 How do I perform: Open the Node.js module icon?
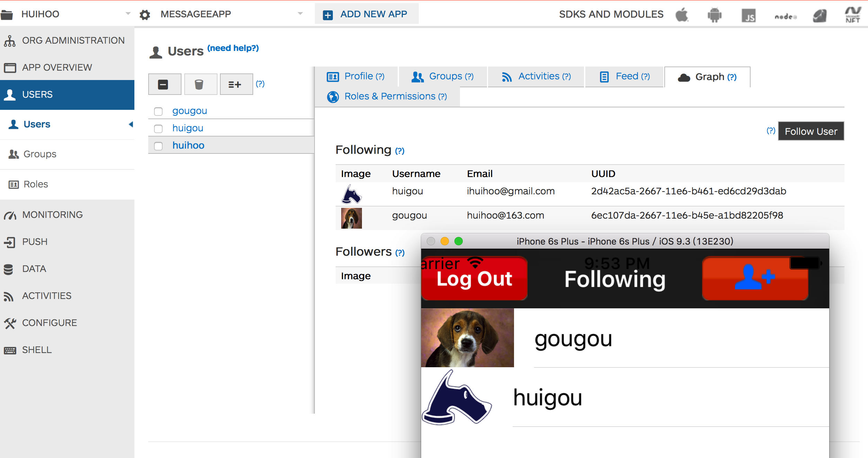tap(785, 16)
